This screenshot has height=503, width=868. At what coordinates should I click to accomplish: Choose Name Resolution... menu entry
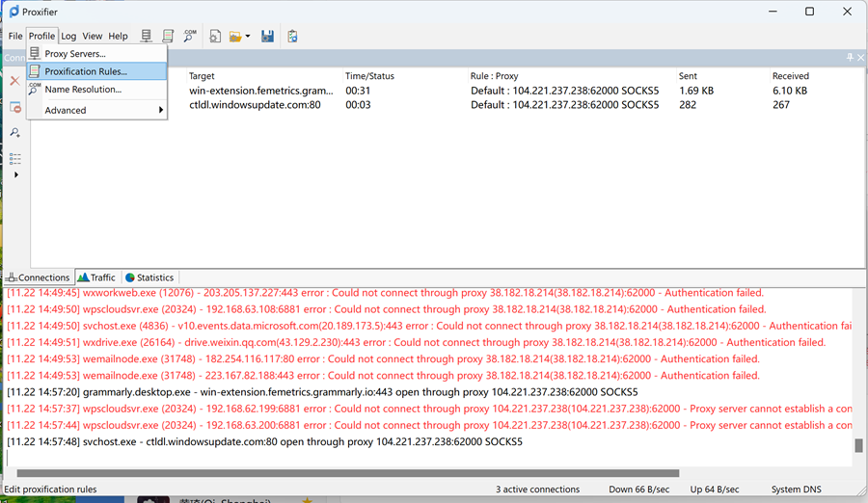pos(96,89)
